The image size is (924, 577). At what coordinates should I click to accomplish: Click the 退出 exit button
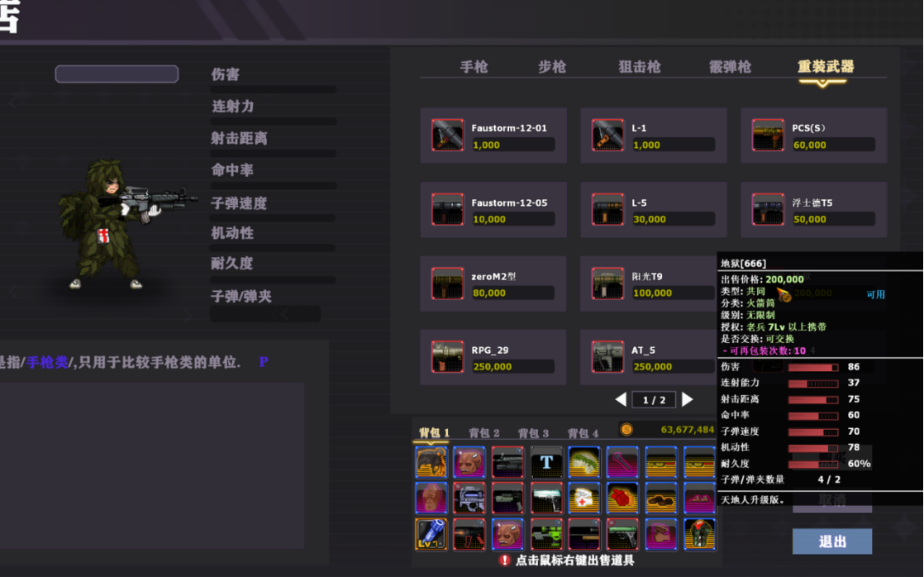point(831,541)
